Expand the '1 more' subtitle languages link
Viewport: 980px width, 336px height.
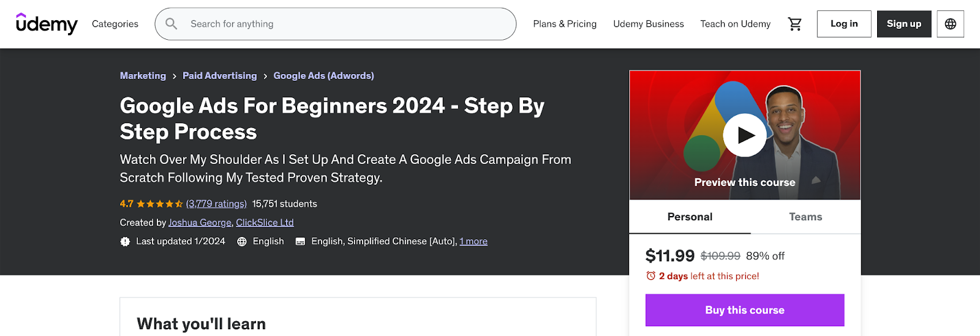click(473, 241)
